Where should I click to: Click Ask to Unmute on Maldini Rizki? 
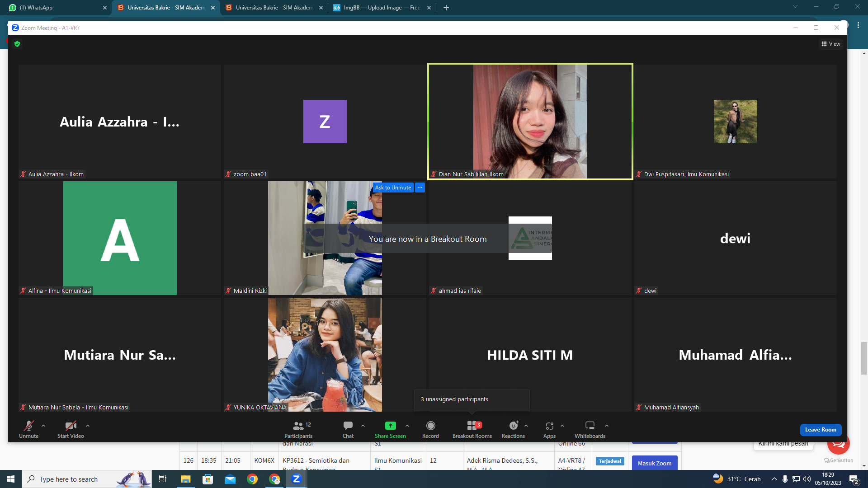click(x=393, y=188)
